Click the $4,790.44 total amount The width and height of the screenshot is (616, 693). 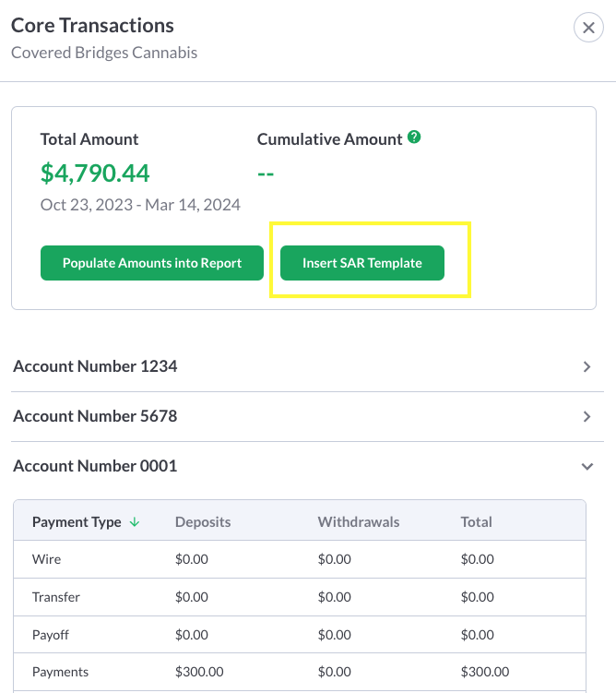point(95,173)
